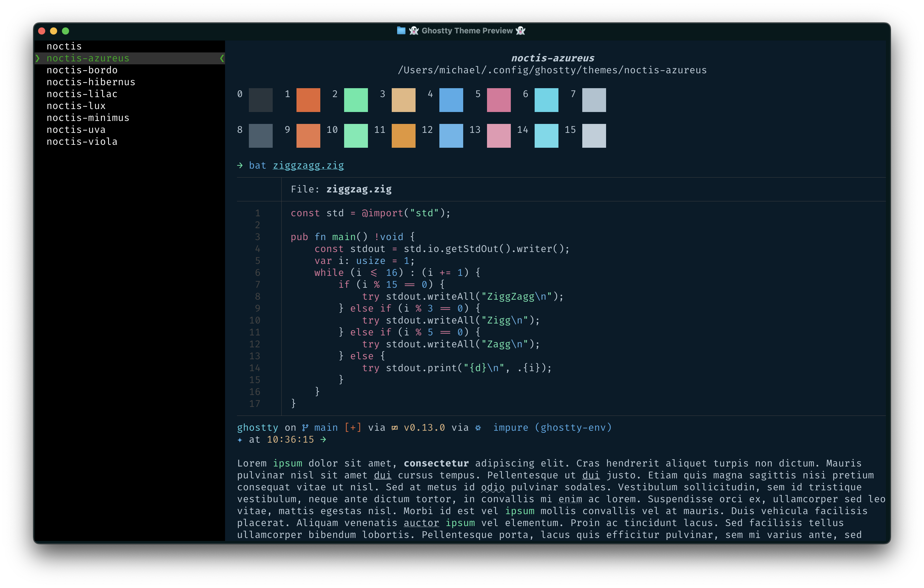Click the bold word 'consectetur'
Viewport: 924px width, 588px height.
[436, 463]
